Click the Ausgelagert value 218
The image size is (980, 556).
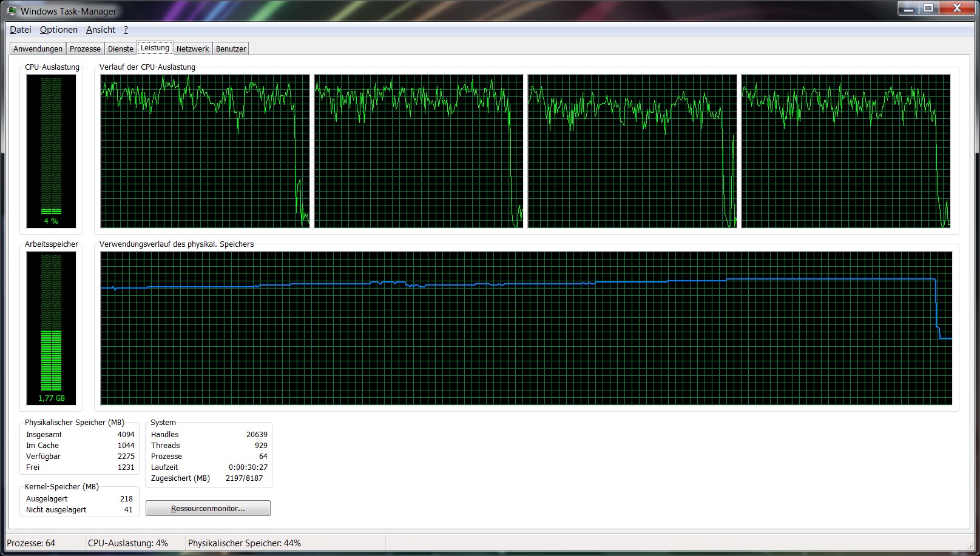[x=126, y=499]
